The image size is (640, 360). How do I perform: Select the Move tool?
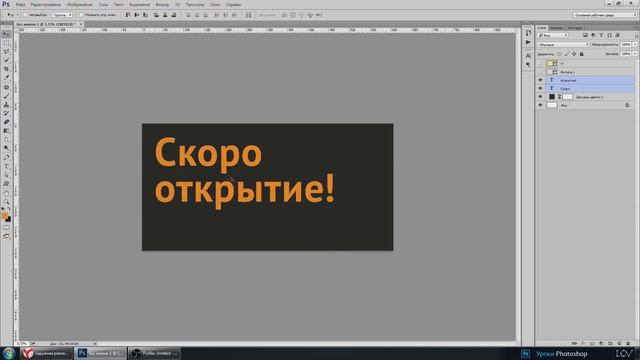pos(6,34)
